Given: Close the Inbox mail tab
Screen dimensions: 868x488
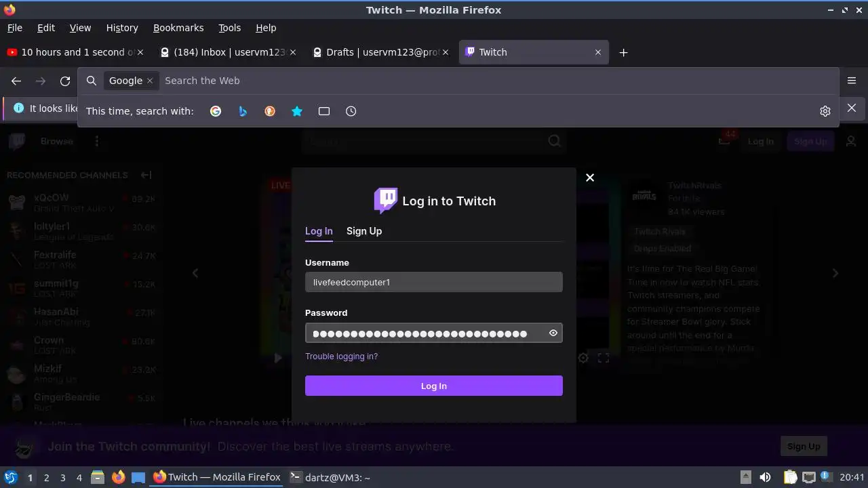Looking at the screenshot, I should tap(293, 52).
